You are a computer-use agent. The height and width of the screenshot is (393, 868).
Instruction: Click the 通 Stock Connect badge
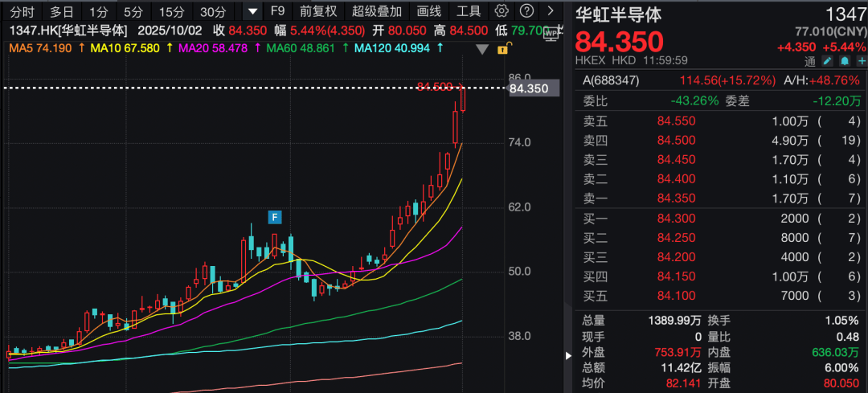coord(810,61)
